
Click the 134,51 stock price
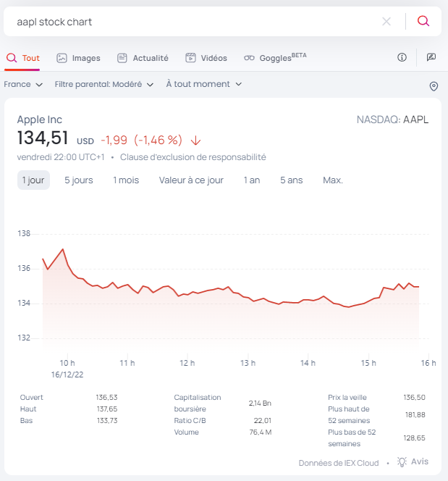click(43, 138)
